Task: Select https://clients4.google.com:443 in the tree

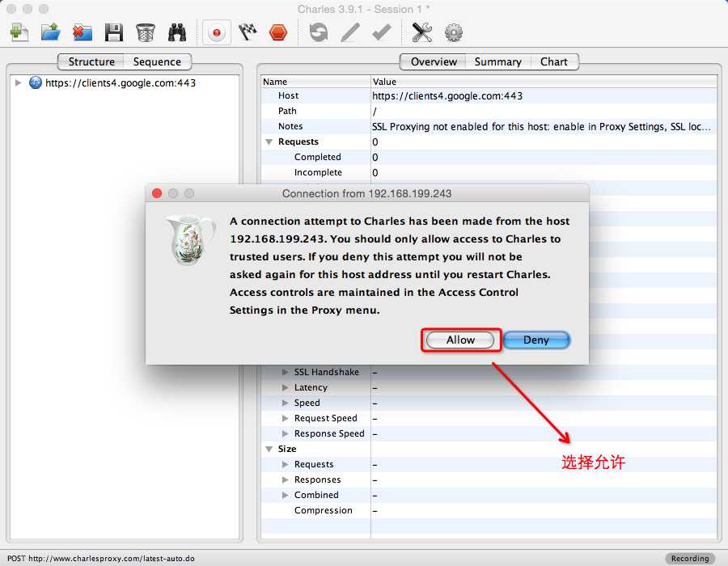Action: tap(121, 83)
